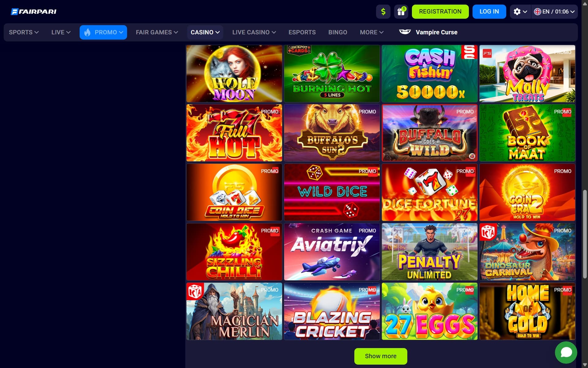Click the Log In button
The image size is (588, 368).
[489, 12]
